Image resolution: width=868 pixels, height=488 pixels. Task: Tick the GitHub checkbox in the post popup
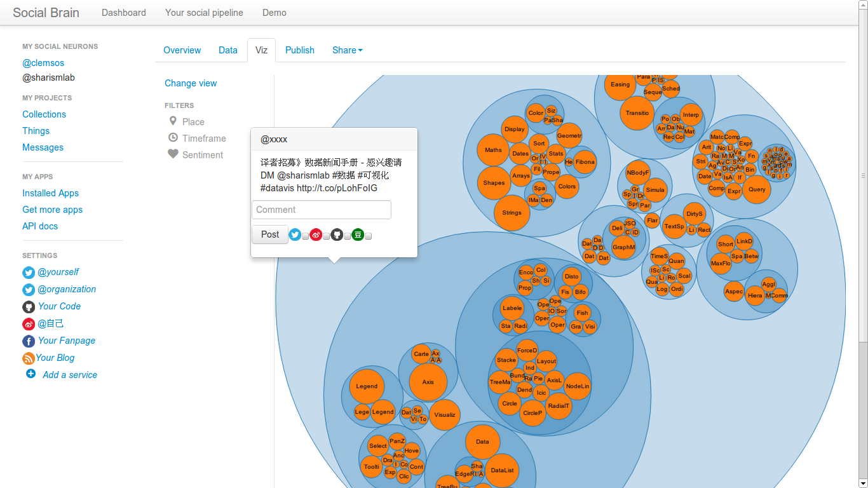point(348,236)
